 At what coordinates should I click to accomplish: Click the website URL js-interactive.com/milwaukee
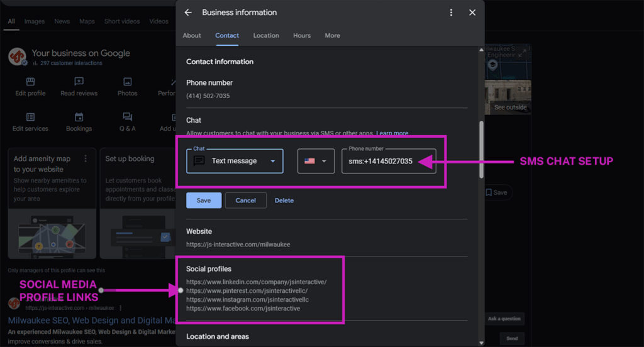pyautogui.click(x=238, y=245)
